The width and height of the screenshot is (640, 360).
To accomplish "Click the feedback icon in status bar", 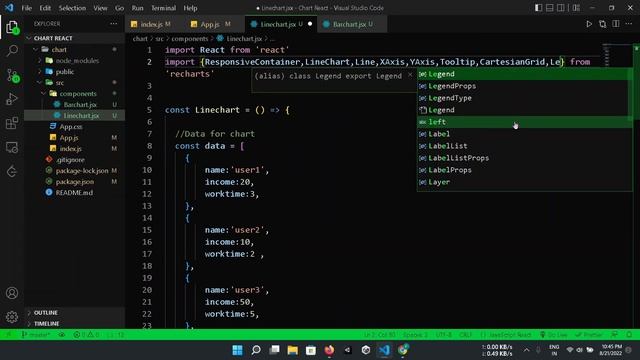I will (x=615, y=335).
